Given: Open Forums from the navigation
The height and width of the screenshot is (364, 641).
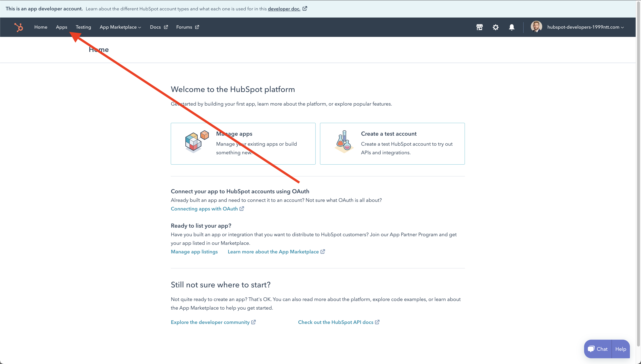Looking at the screenshot, I should pos(188,27).
